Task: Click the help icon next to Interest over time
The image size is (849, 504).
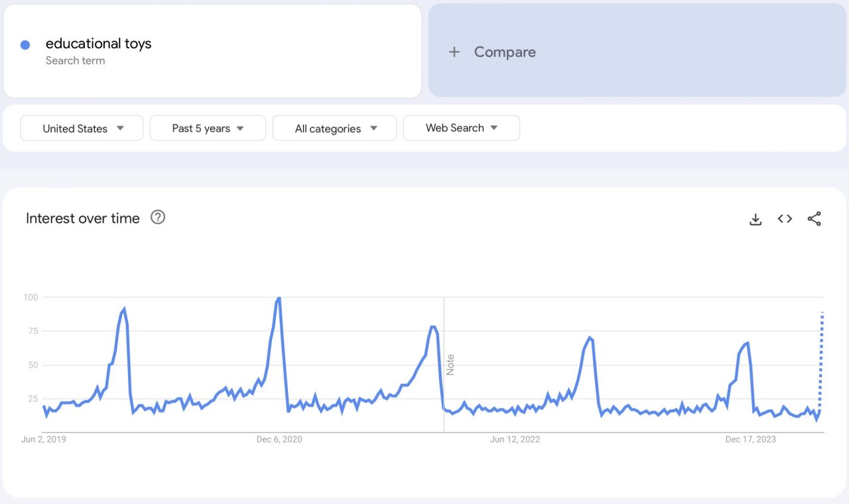Action: (158, 217)
